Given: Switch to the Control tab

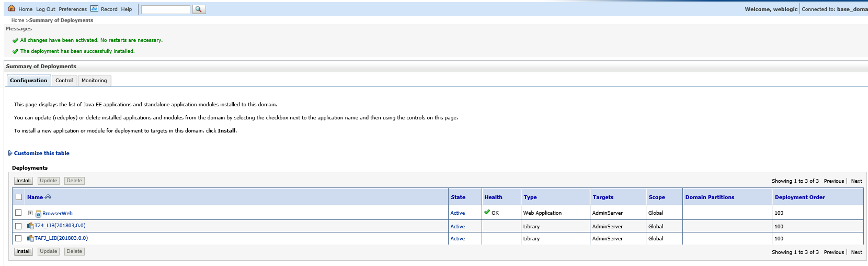Looking at the screenshot, I should pos(64,81).
